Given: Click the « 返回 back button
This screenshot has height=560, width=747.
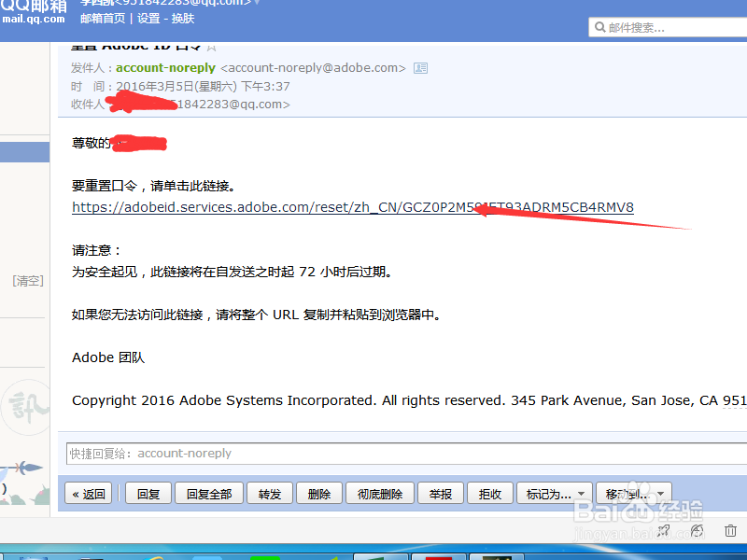Looking at the screenshot, I should point(89,494).
